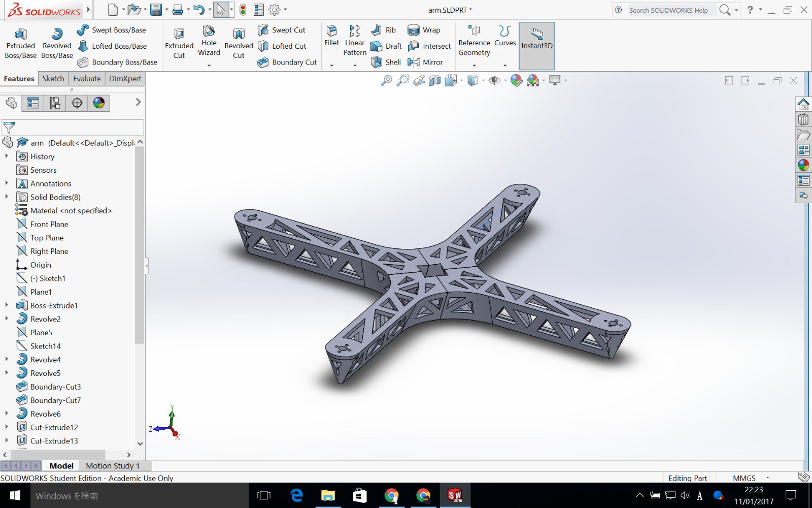
Task: Open the DimXpertManager tab icon
Action: pos(77,103)
